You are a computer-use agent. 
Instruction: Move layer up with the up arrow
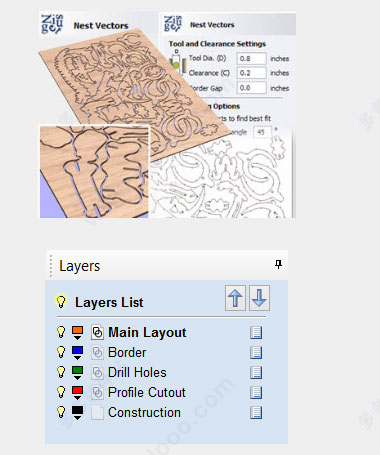click(x=235, y=298)
